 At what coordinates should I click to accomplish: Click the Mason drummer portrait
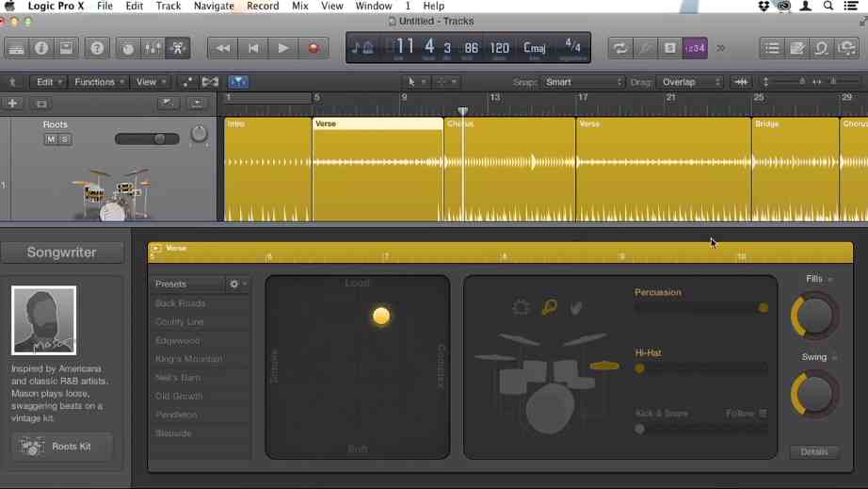point(43,320)
